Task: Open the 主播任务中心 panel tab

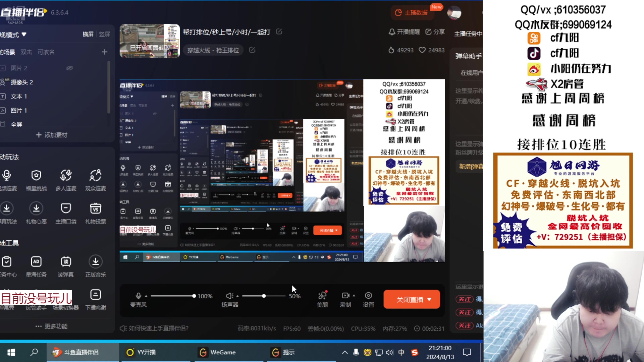Action: (468, 34)
